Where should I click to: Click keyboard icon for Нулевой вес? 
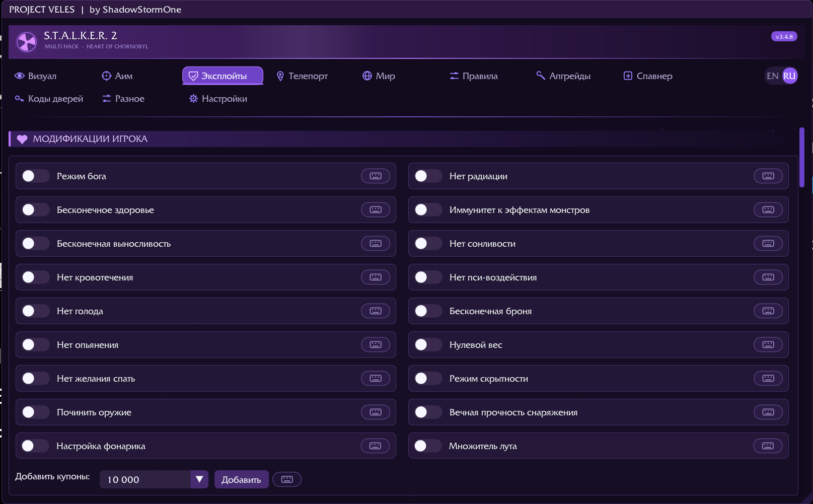[x=768, y=344]
